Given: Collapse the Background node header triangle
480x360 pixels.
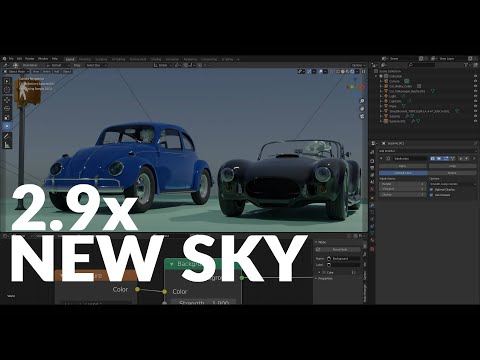Looking at the screenshot, I should [172, 264].
